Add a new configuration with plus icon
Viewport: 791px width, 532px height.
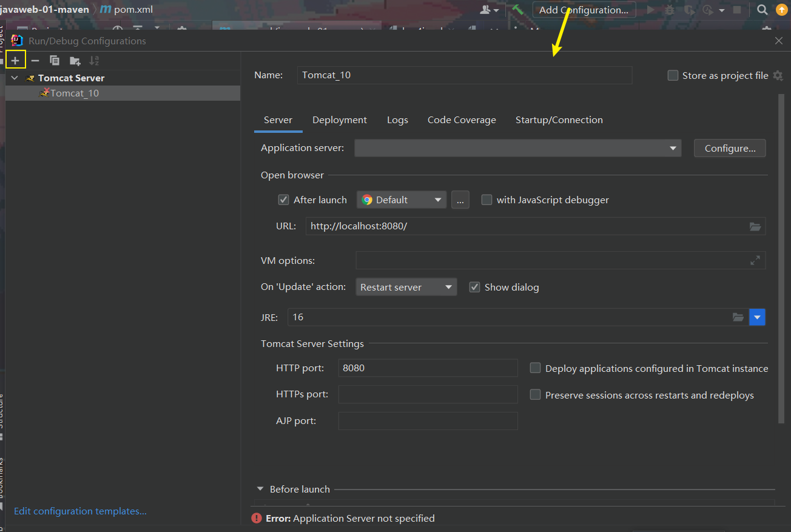(x=15, y=60)
